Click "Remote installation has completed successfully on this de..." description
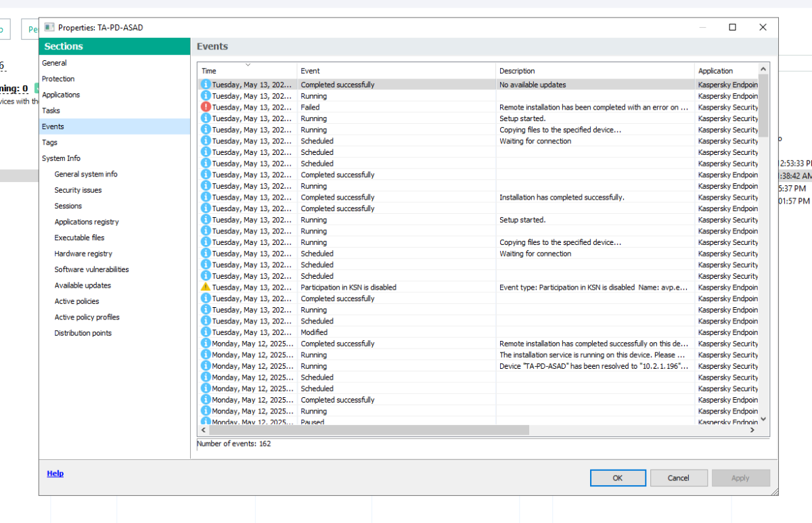 [x=593, y=344]
